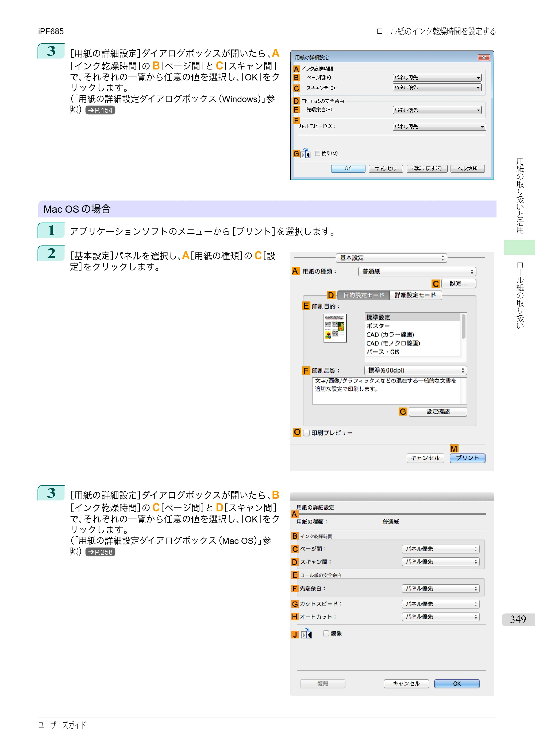Click 設定確認 button
The width and height of the screenshot is (535, 756).
pyautogui.click(x=438, y=412)
